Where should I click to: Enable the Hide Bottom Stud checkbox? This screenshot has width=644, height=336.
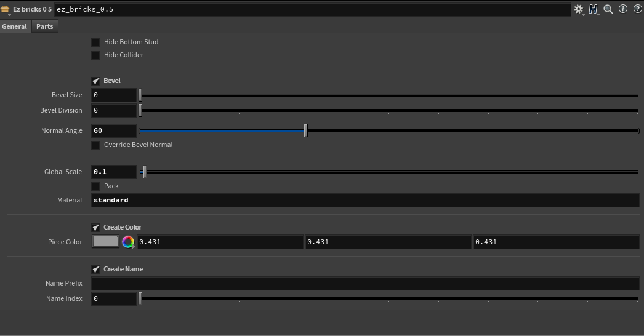[x=95, y=42]
